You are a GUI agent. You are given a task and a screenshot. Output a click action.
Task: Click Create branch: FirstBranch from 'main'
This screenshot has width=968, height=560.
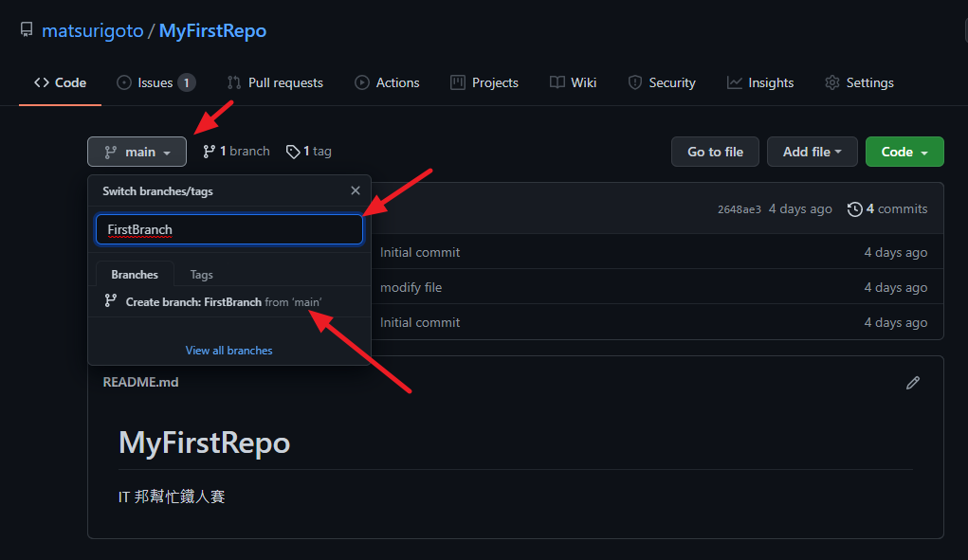pos(229,301)
